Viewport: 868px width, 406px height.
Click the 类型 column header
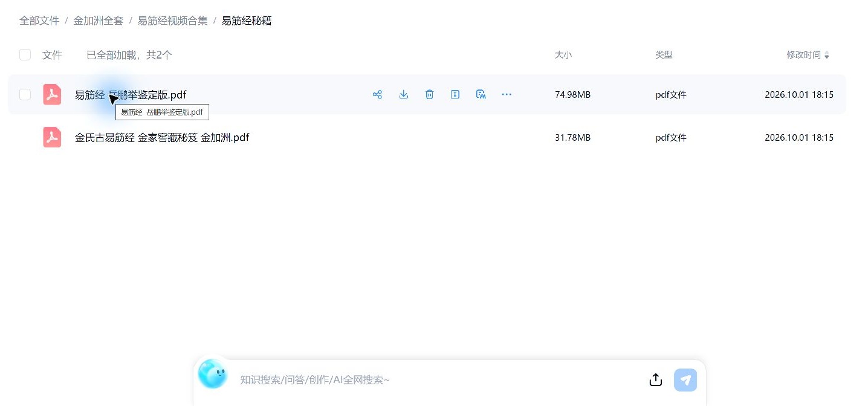pyautogui.click(x=664, y=55)
